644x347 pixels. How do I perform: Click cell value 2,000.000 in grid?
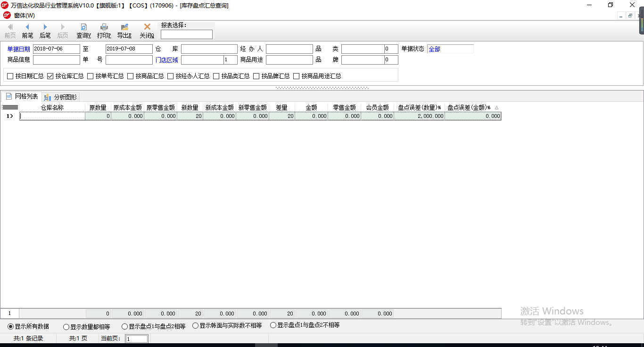click(419, 116)
